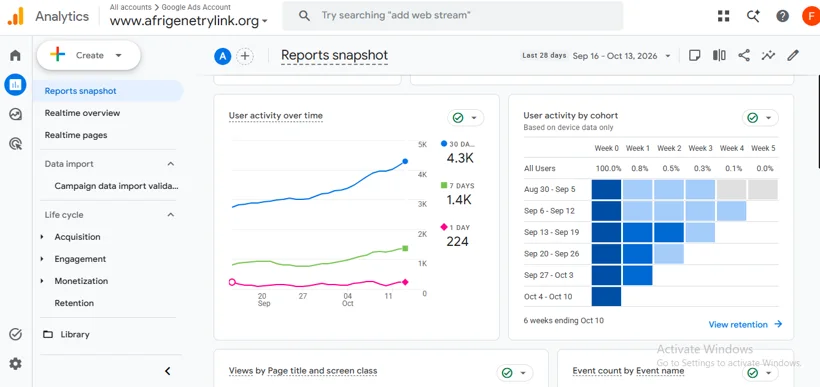Click the All Users segment A badge
820x387 pixels.
(223, 56)
